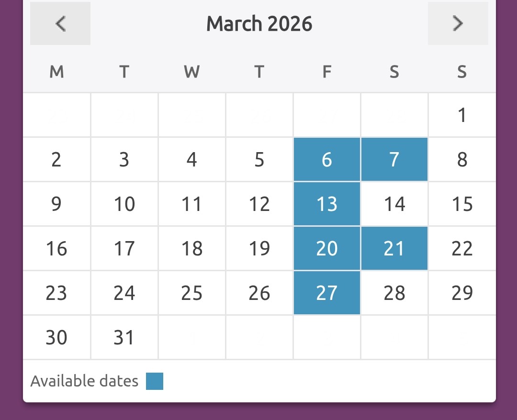Select available date March 6
Viewport: 517px width, 420px height.
(327, 160)
